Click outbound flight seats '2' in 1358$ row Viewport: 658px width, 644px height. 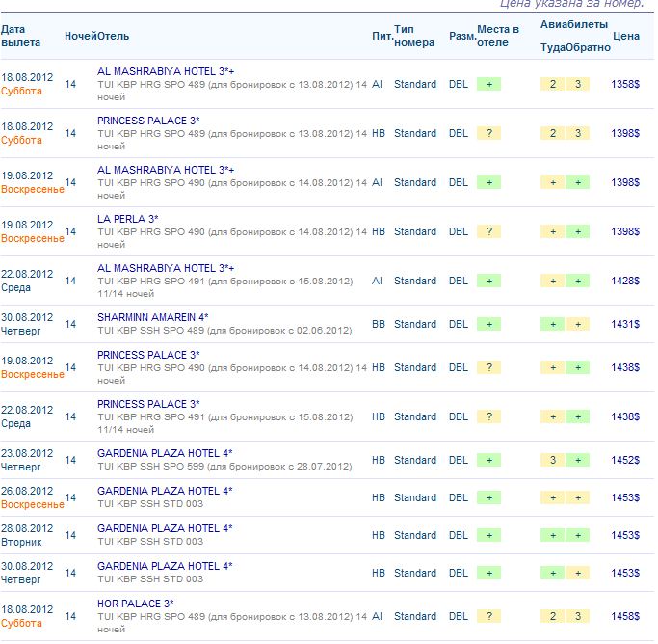pos(552,84)
